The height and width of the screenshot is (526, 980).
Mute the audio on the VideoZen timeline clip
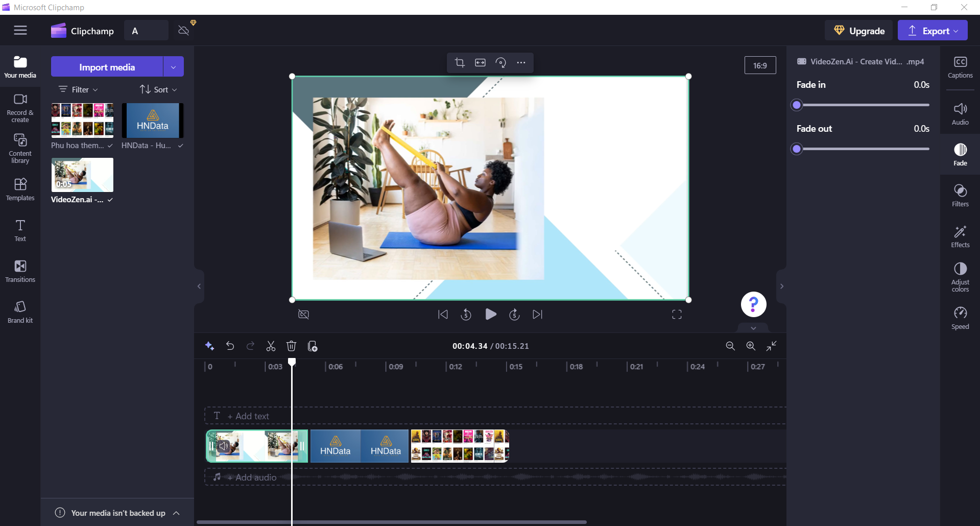click(224, 446)
